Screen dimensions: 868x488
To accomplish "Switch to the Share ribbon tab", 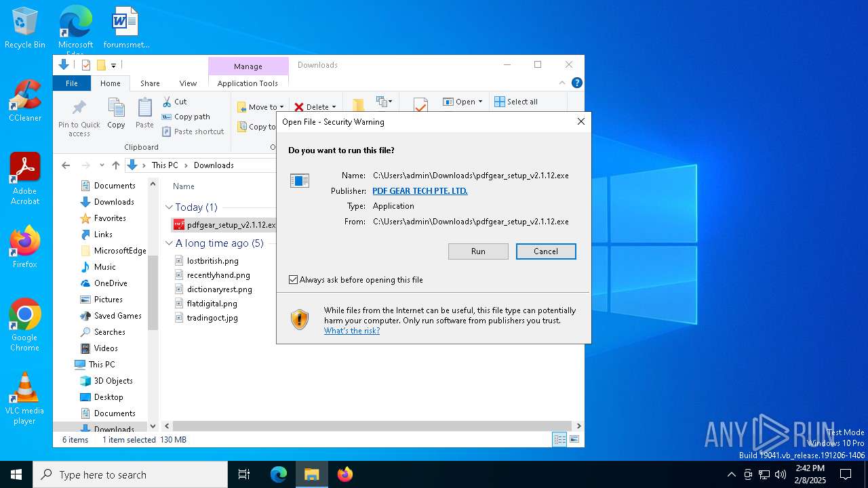I will coord(150,83).
